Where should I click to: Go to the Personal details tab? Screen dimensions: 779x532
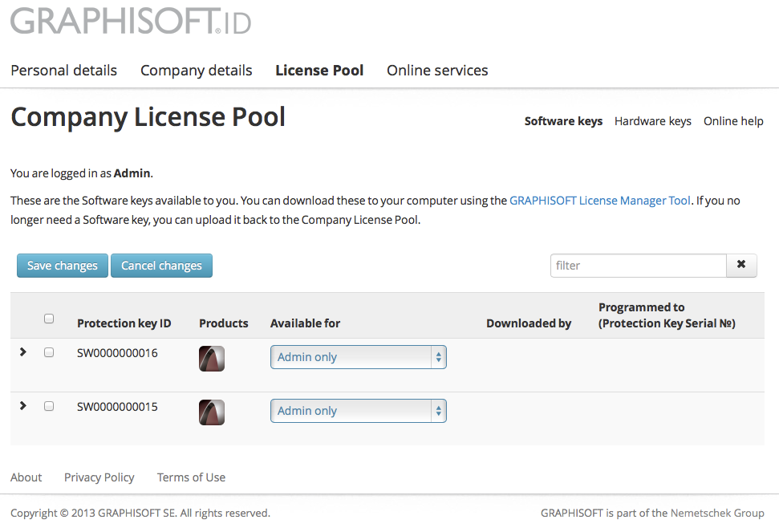(63, 71)
